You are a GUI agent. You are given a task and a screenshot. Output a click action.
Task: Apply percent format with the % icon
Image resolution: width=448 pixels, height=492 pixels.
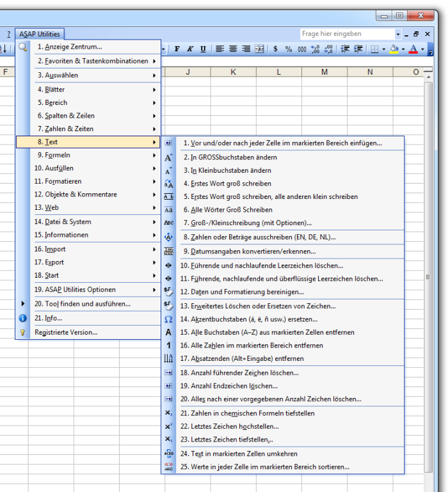tap(289, 49)
